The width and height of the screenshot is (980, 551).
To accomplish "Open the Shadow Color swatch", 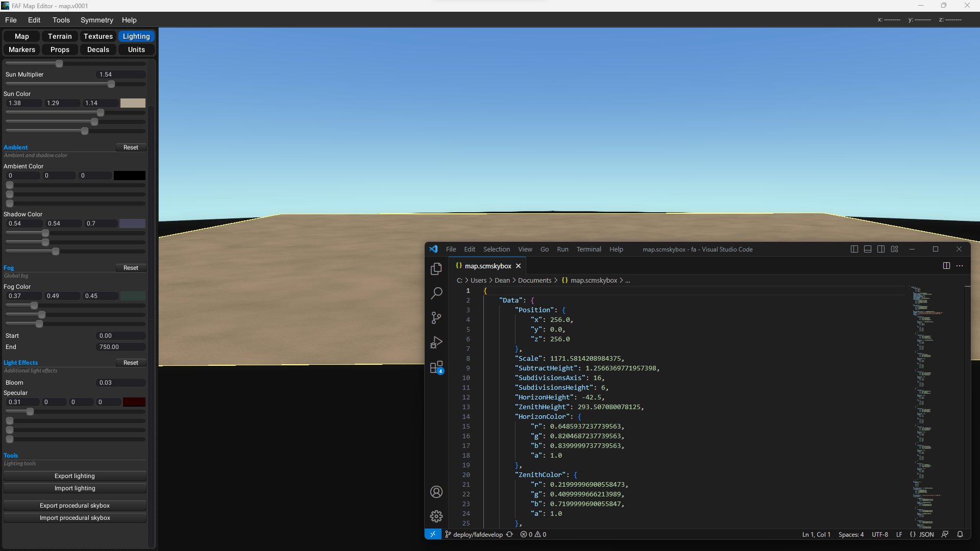I will (x=133, y=223).
